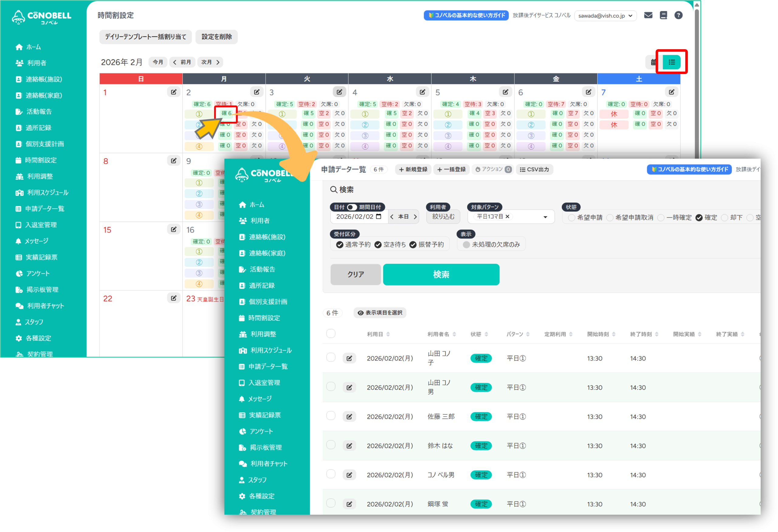
Task: Click edit icon on 佐藤 三郎 row
Action: (x=349, y=417)
